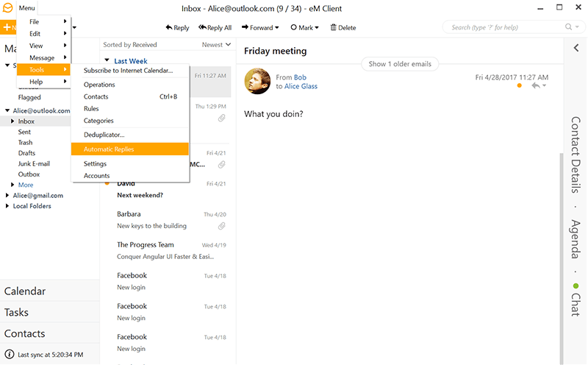The image size is (588, 365).
Task: Open the Sent folder
Action: click(x=24, y=132)
